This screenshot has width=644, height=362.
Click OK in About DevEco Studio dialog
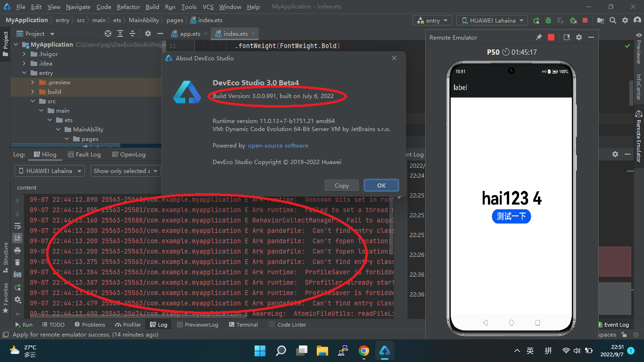click(381, 185)
